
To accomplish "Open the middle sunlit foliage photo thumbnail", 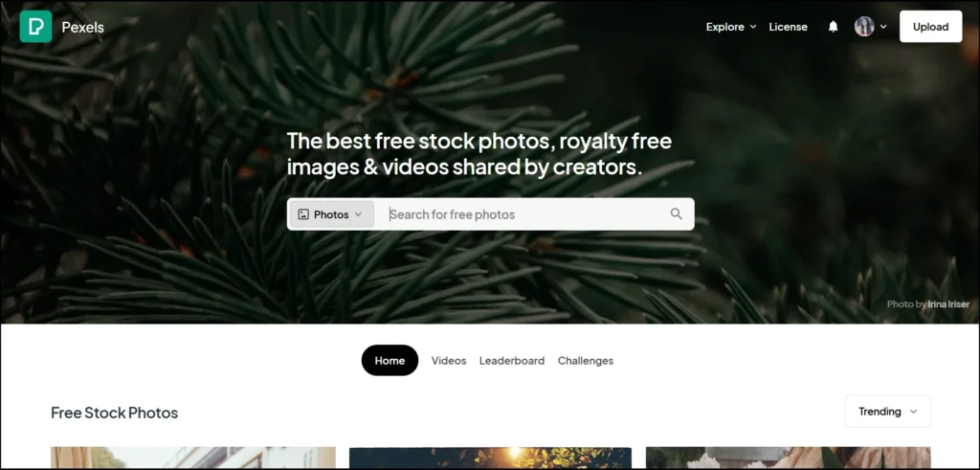I will click(490, 459).
